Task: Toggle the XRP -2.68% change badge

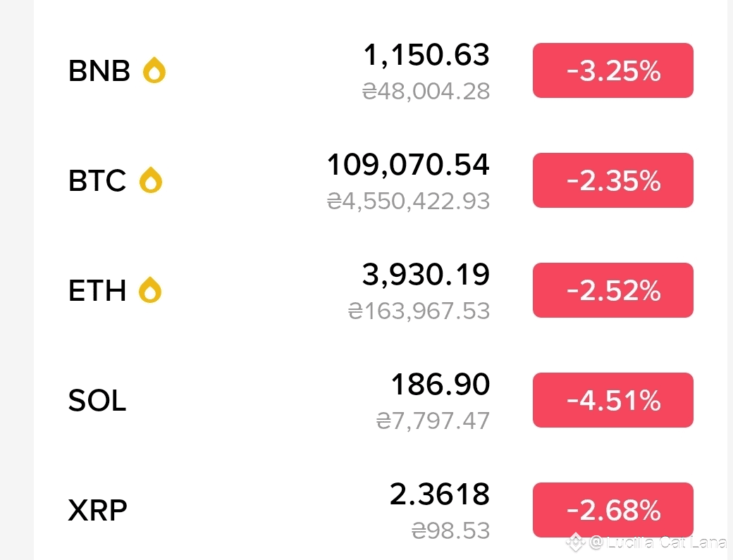Action: [x=613, y=510]
